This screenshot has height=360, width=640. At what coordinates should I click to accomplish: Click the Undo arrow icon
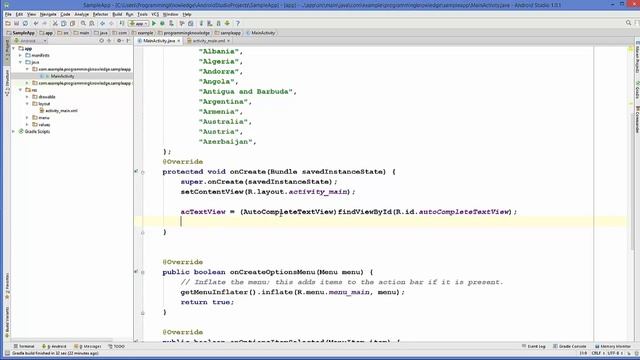pos(36,24)
